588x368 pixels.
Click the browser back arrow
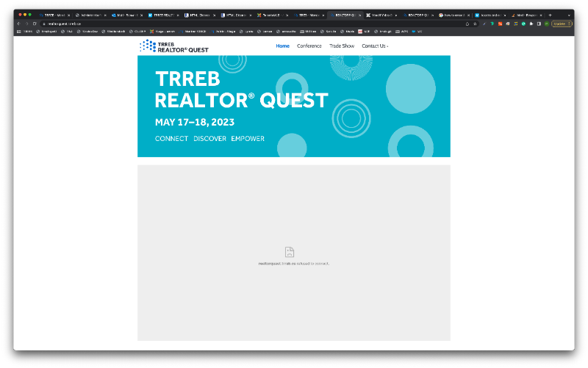(18, 24)
